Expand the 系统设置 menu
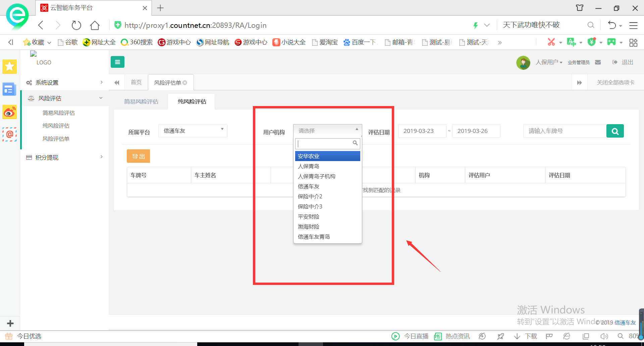 pyautogui.click(x=64, y=83)
